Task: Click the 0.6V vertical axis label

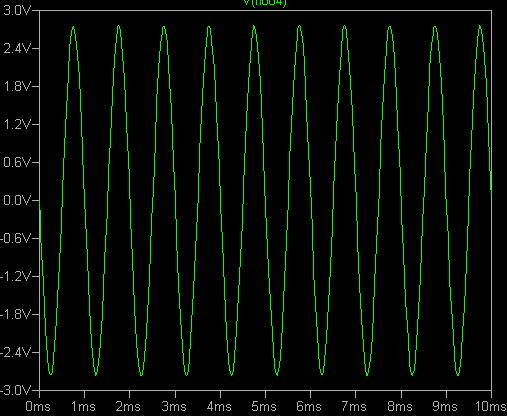Action: click(17, 162)
